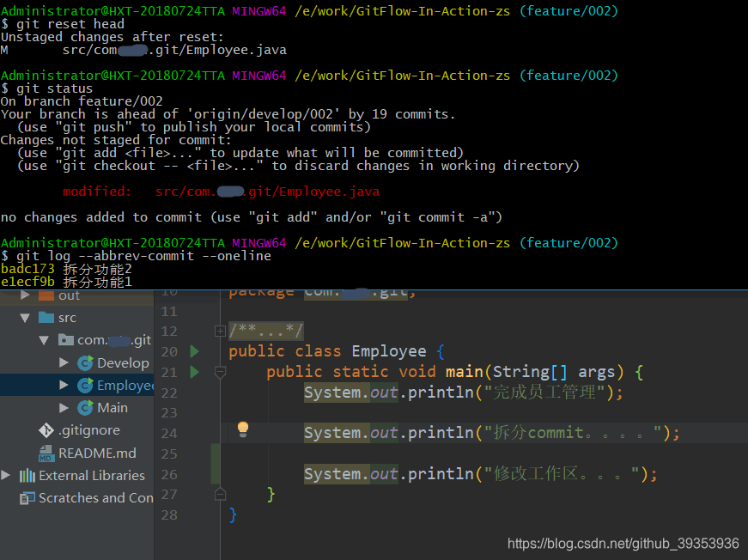Click the Develop class icon
The width and height of the screenshot is (748, 560).
click(x=85, y=363)
